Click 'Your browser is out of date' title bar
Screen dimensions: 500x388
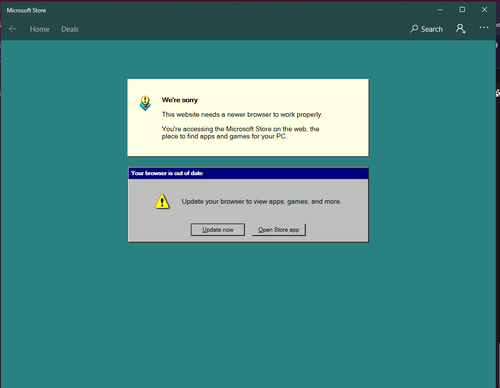[x=248, y=173]
